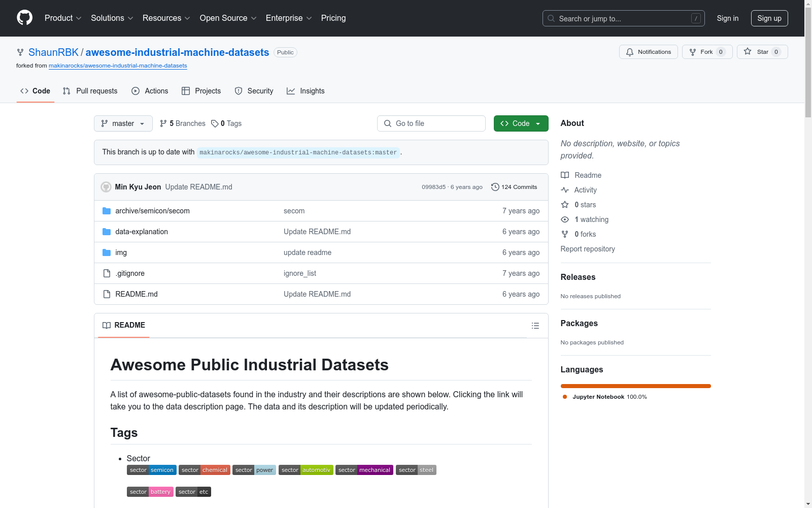Click the Search or jump to field
812x508 pixels.
point(624,18)
